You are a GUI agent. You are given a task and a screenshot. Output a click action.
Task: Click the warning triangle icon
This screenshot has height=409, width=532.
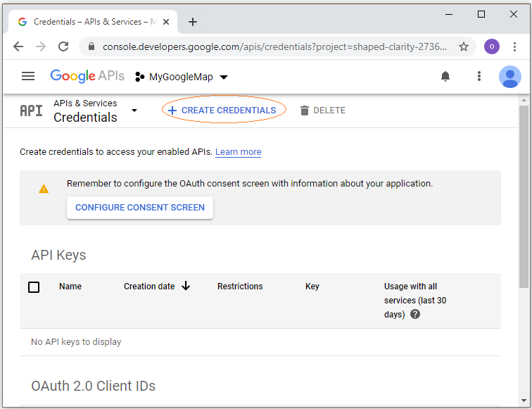coord(44,189)
